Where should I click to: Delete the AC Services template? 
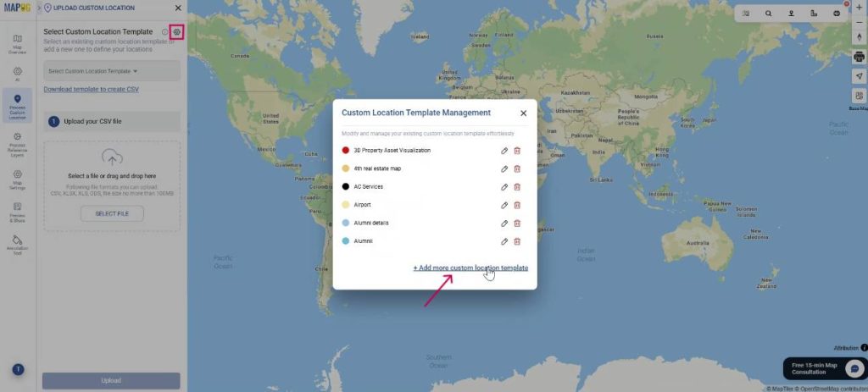(x=517, y=187)
